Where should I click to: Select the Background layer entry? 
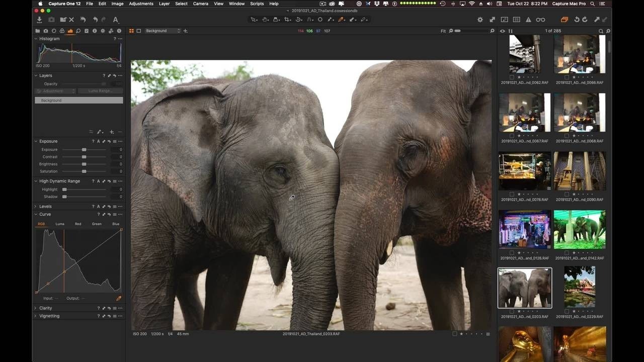pos(78,101)
